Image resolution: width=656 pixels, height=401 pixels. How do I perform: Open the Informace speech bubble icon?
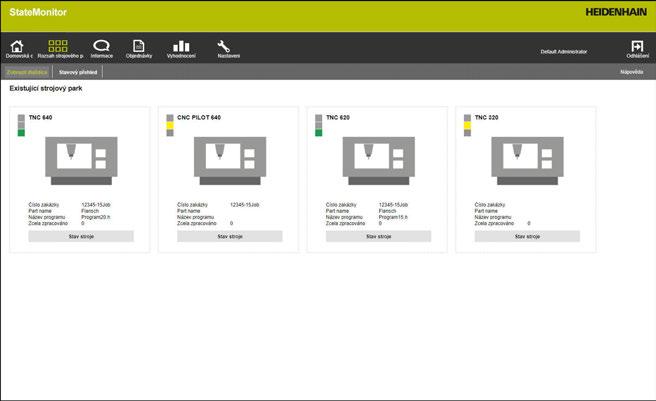pyautogui.click(x=101, y=46)
